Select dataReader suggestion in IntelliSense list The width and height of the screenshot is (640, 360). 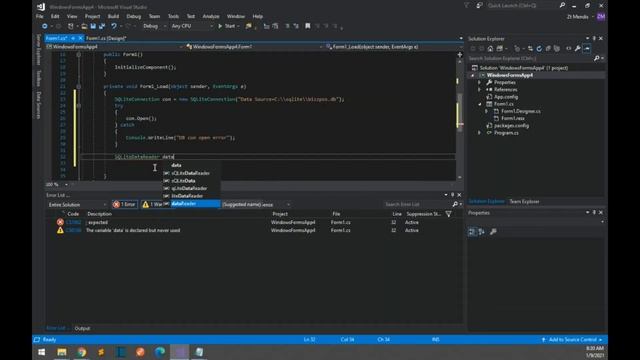192,204
